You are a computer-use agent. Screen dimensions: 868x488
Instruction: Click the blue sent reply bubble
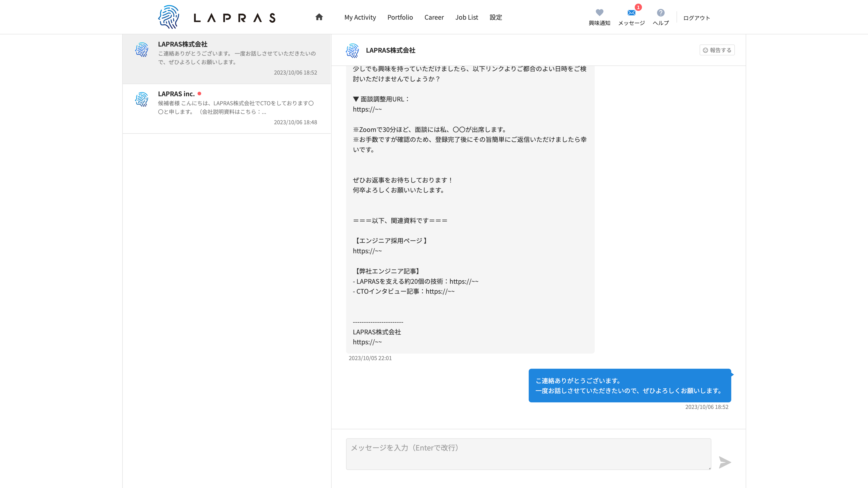pyautogui.click(x=630, y=385)
